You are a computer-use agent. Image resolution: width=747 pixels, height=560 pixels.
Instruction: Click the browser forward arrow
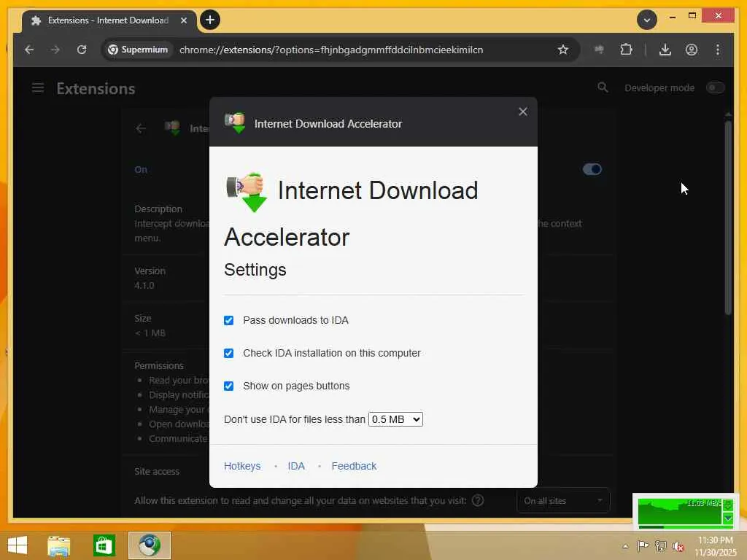[x=55, y=50]
